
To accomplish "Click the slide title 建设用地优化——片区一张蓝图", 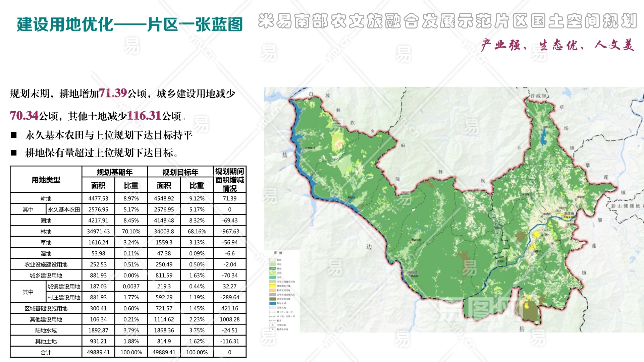I will 130,24.
